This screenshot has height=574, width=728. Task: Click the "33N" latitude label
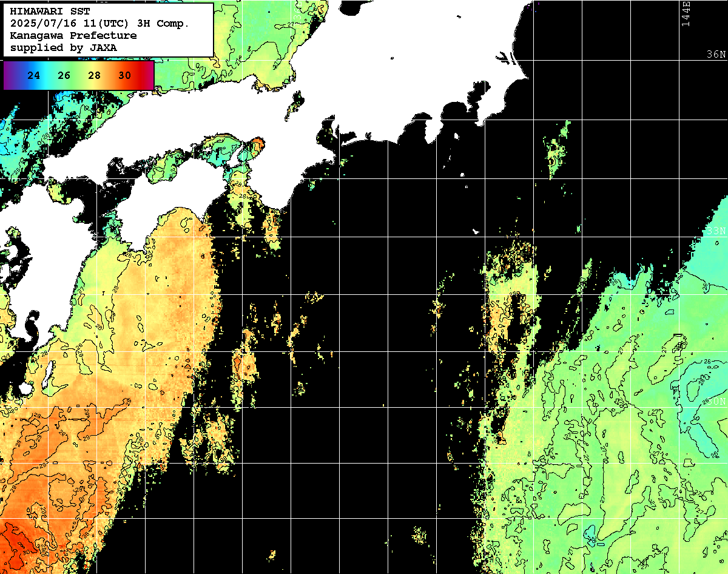[x=716, y=231]
